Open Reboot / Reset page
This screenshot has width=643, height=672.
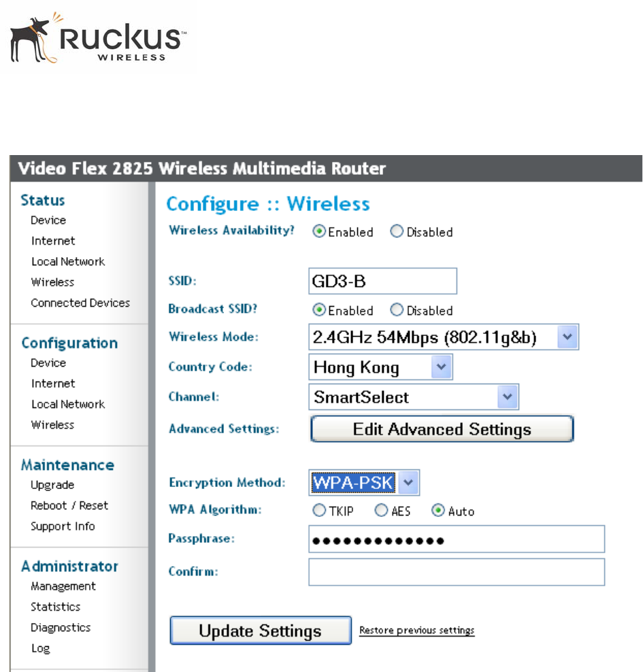69,506
